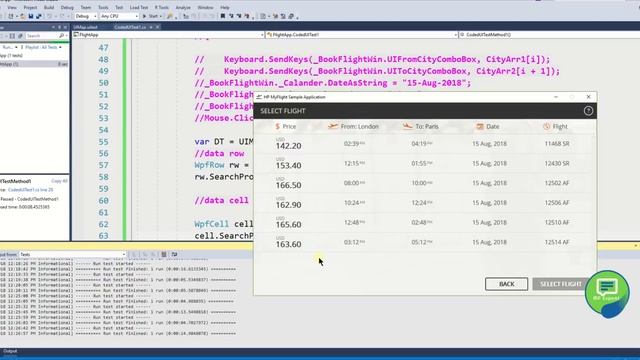The image size is (640, 360).
Task: Open the Analyze menu
Action: click(x=183, y=7)
